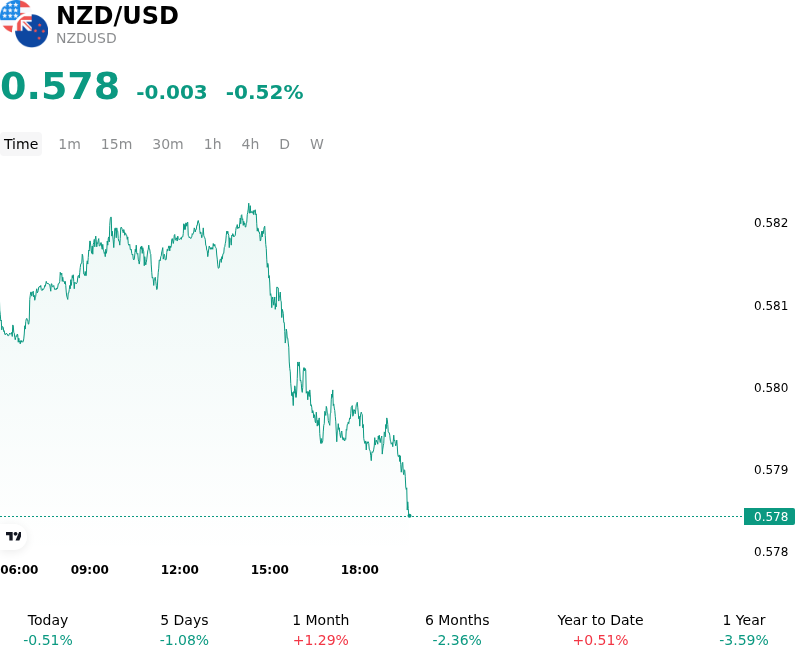The height and width of the screenshot is (660, 800).
Task: Show Year to Date performance range
Action: 600,630
